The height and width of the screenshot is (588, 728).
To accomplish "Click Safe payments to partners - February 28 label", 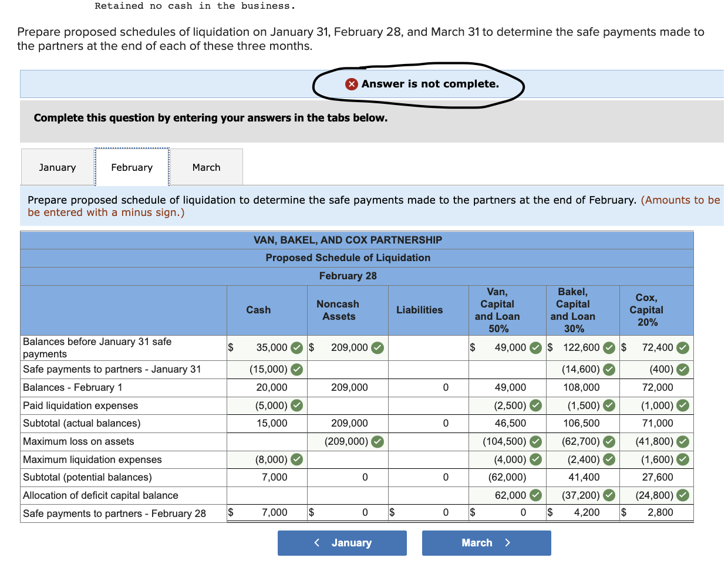I will [114, 513].
